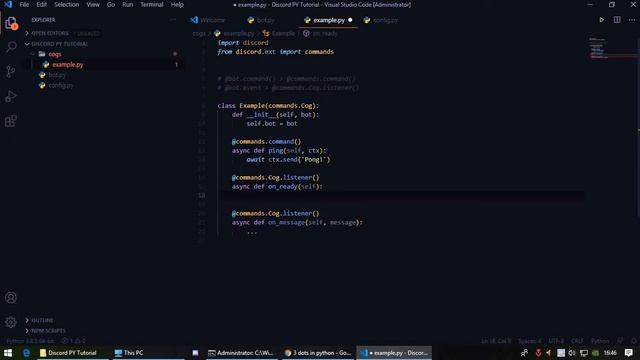The image size is (640, 360).
Task: Change file encoding UTF-8 status item
Action: 556,340
